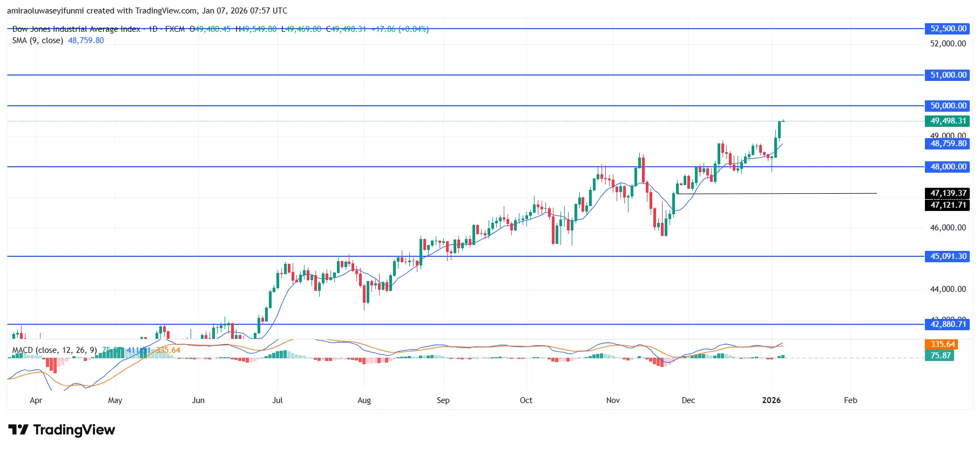This screenshot has height=450, width=980.
Task: Select the Jul marker on time axis
Action: pyautogui.click(x=277, y=400)
